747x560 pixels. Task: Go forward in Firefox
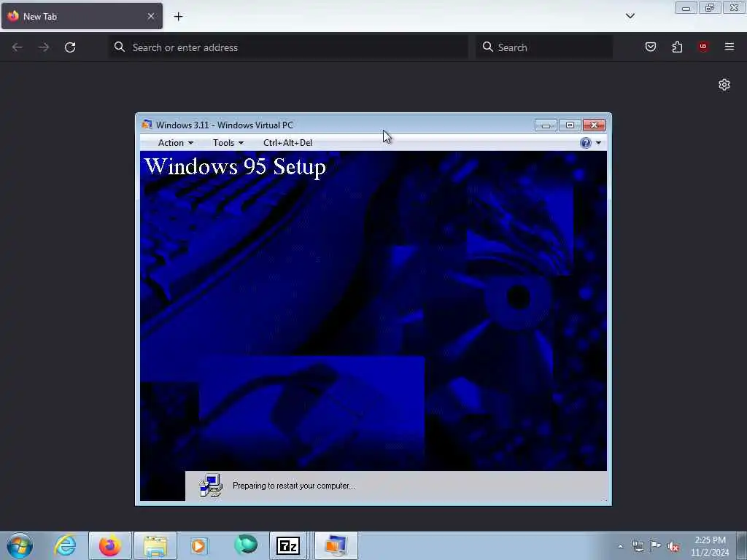tap(44, 47)
